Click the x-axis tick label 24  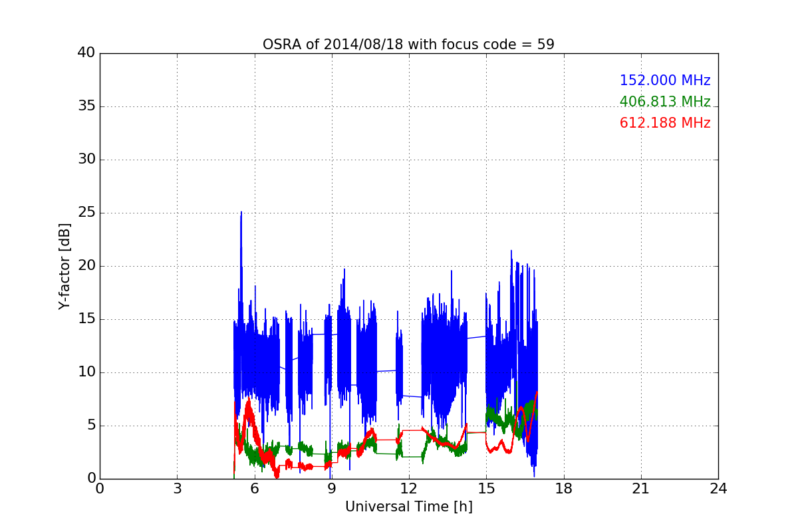[718, 489]
